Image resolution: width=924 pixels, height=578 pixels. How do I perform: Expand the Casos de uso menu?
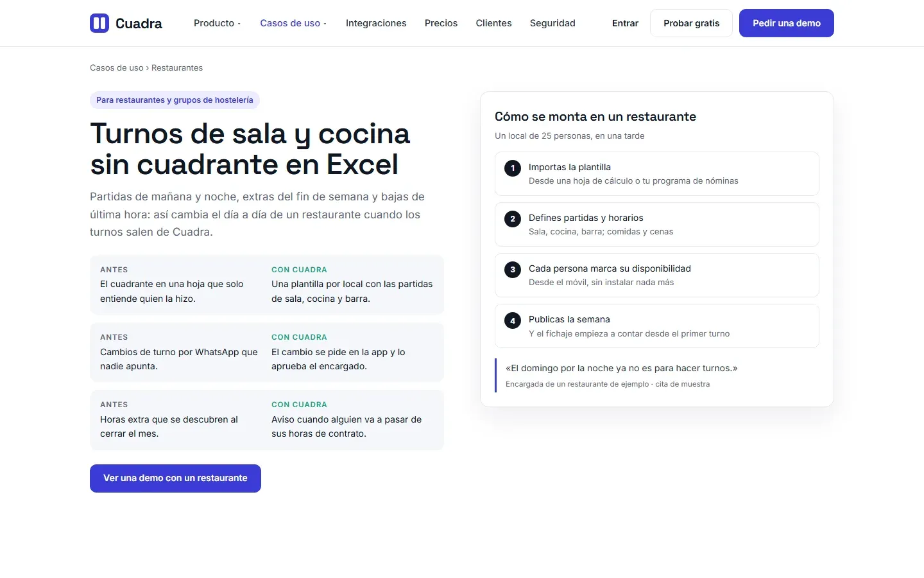click(293, 23)
